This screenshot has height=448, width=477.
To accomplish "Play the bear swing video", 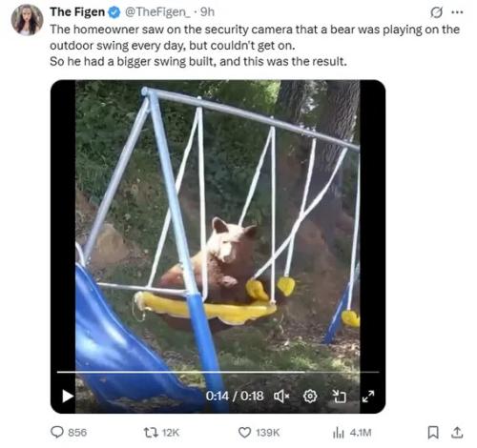I will 68,396.
